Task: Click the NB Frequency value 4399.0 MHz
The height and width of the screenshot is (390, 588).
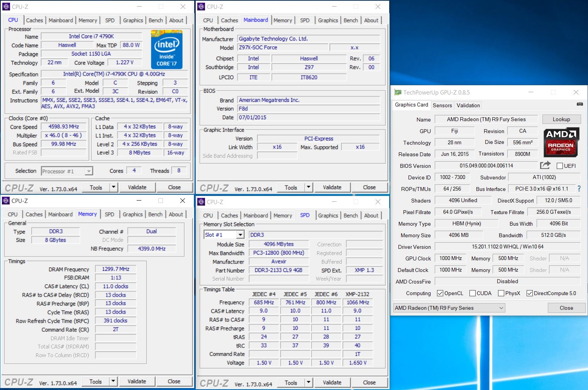Action: point(151,249)
